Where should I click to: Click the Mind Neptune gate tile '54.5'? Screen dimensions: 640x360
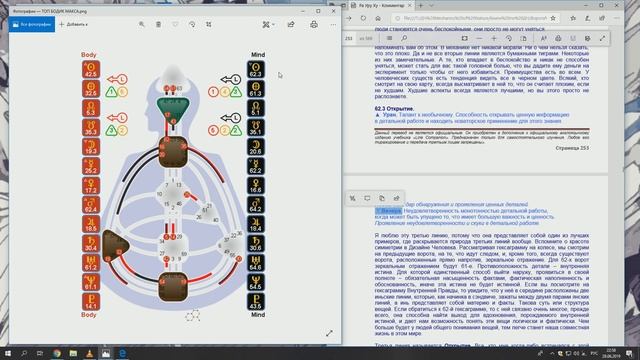click(256, 282)
